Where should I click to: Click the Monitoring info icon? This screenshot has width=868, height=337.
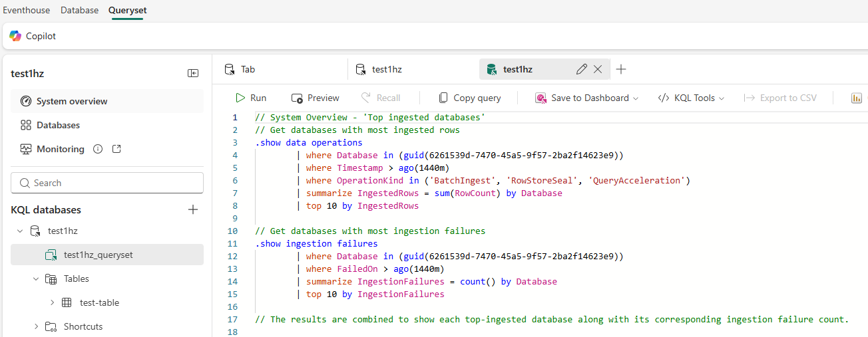tap(98, 149)
